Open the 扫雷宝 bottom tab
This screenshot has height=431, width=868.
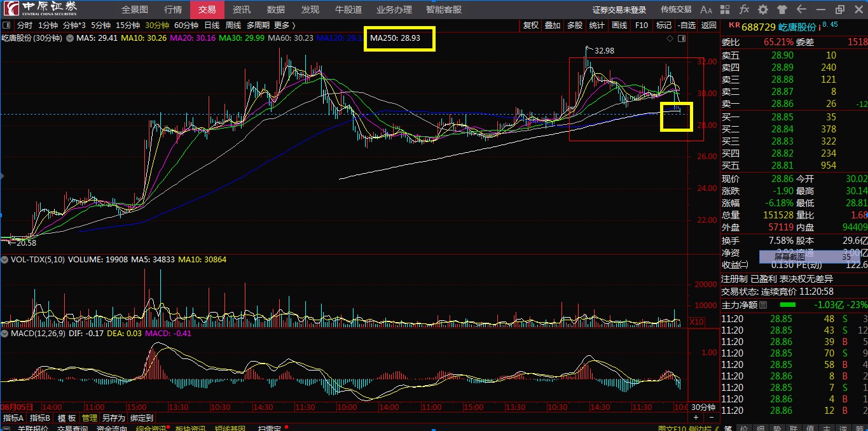click(x=269, y=428)
